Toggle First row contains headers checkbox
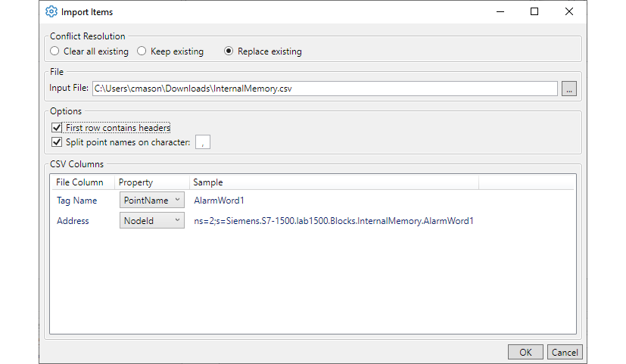The width and height of the screenshot is (626, 364). pyautogui.click(x=56, y=128)
